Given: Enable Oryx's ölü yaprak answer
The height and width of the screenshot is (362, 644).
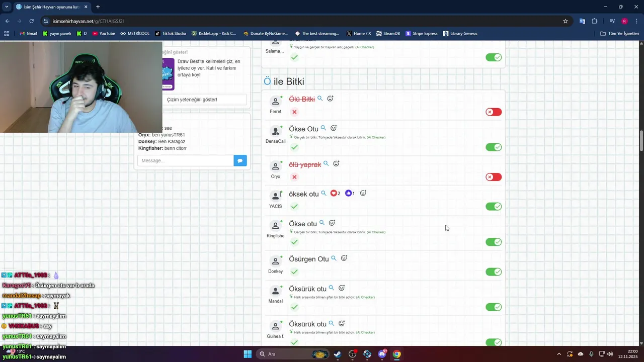Looking at the screenshot, I should click(x=494, y=176).
